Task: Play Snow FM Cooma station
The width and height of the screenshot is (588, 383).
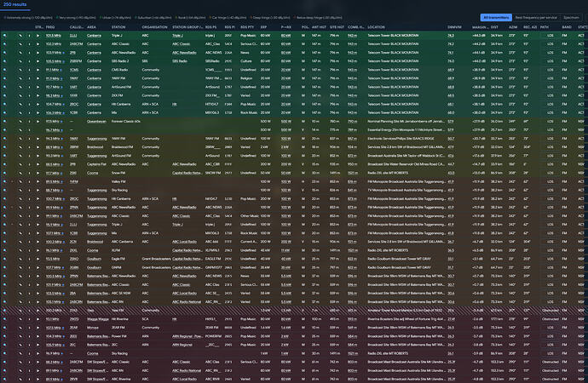Action: [x=37, y=173]
